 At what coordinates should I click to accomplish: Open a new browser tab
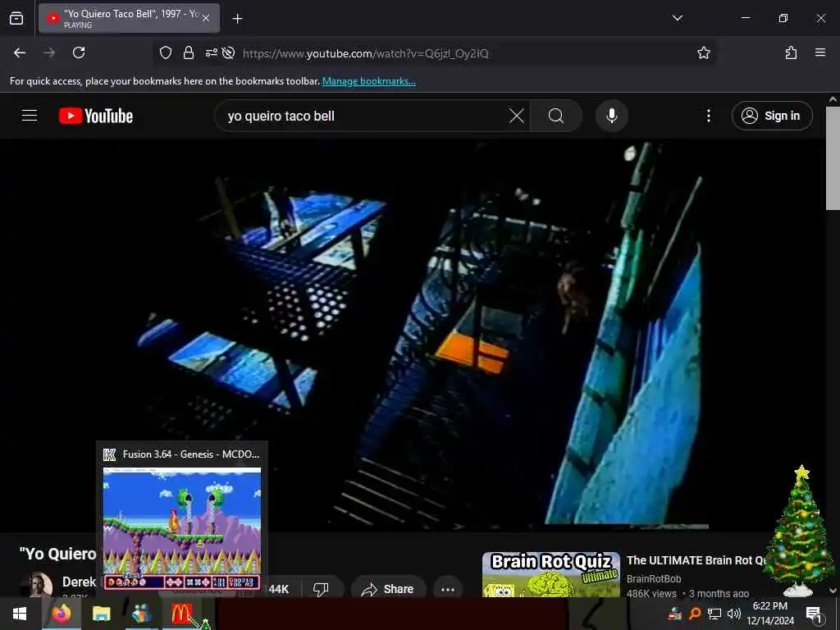pyautogui.click(x=237, y=18)
